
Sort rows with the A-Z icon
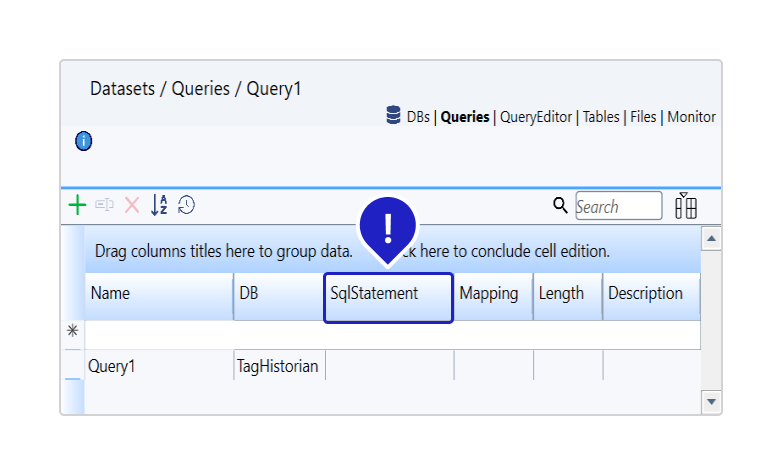pyautogui.click(x=159, y=205)
